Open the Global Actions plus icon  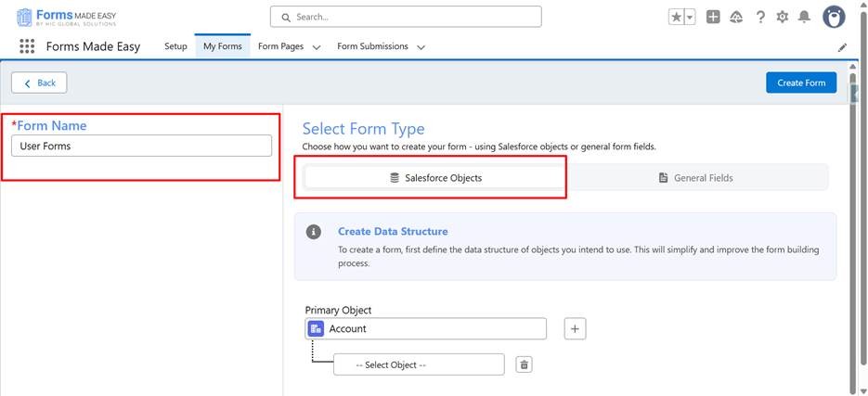pos(713,17)
